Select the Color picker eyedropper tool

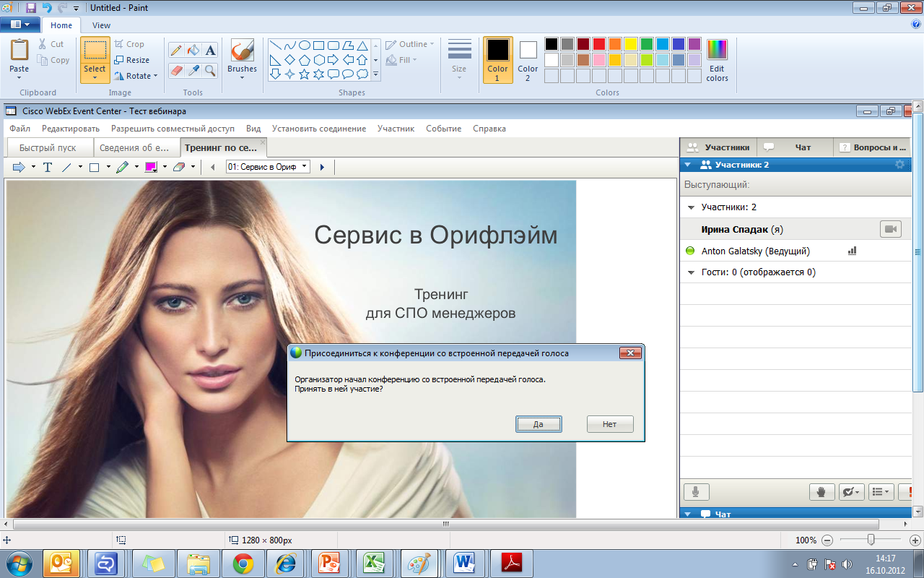pyautogui.click(x=193, y=70)
